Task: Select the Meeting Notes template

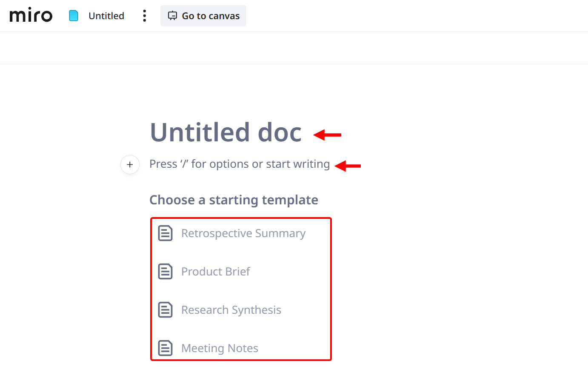Action: click(x=220, y=348)
